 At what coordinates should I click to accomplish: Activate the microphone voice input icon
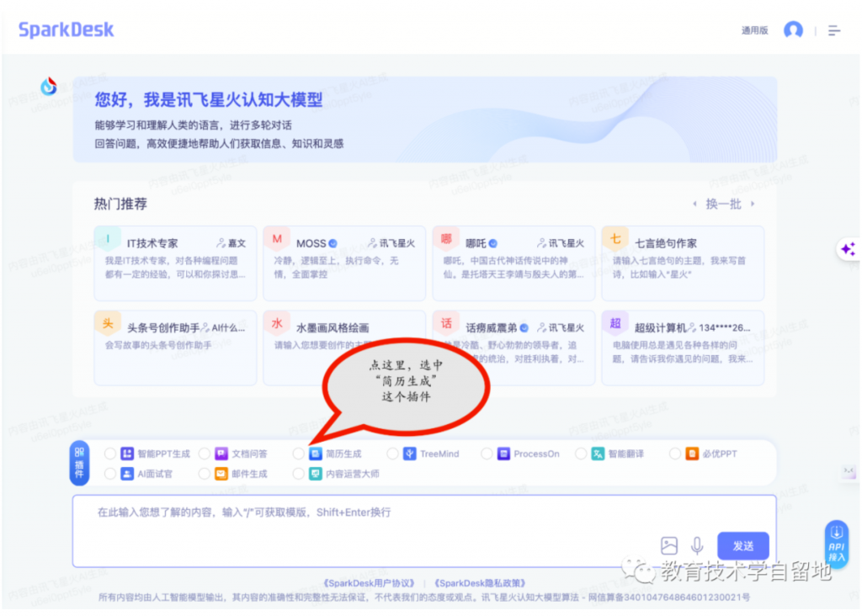tap(697, 545)
